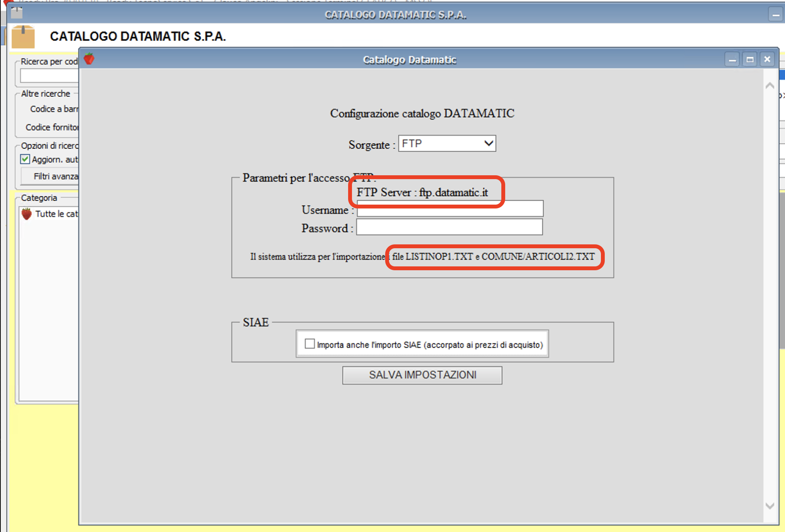Click the SALVA IMPOSTAZIONI button

pos(422,375)
